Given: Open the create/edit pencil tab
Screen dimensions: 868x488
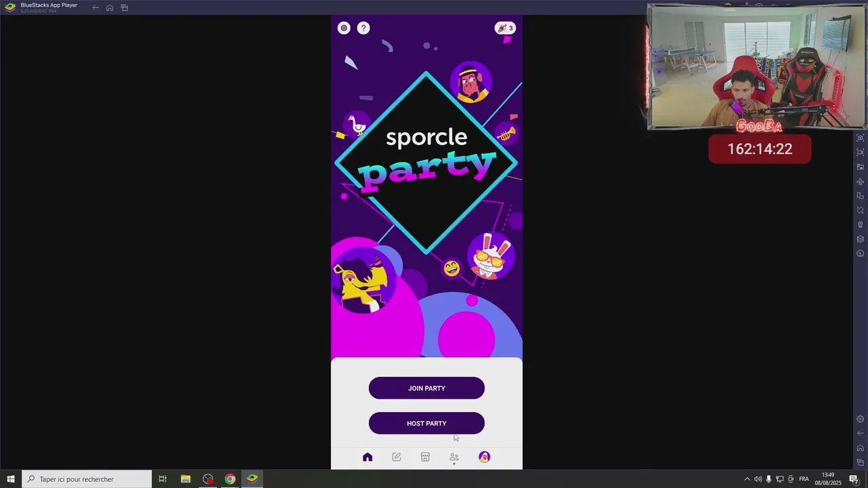Looking at the screenshot, I should [x=397, y=457].
